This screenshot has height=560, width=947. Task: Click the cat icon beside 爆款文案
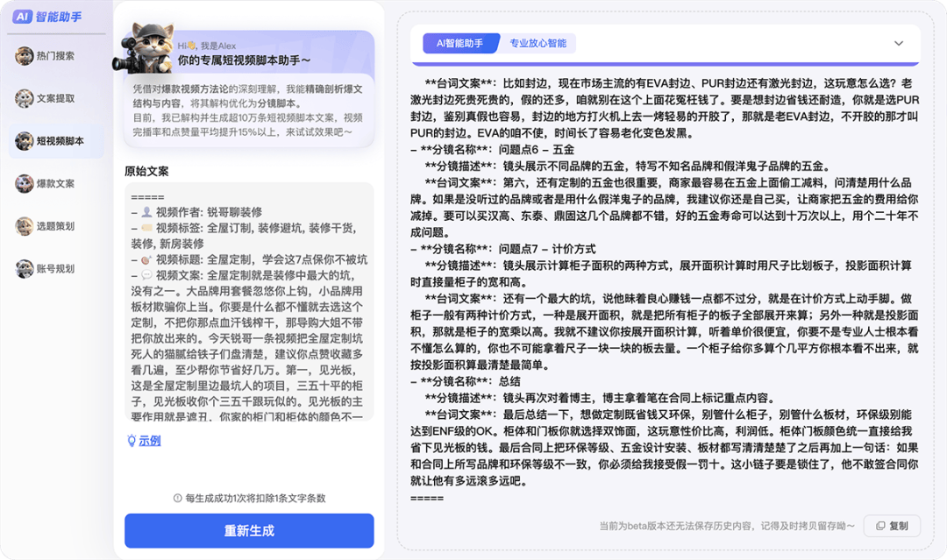[24, 183]
